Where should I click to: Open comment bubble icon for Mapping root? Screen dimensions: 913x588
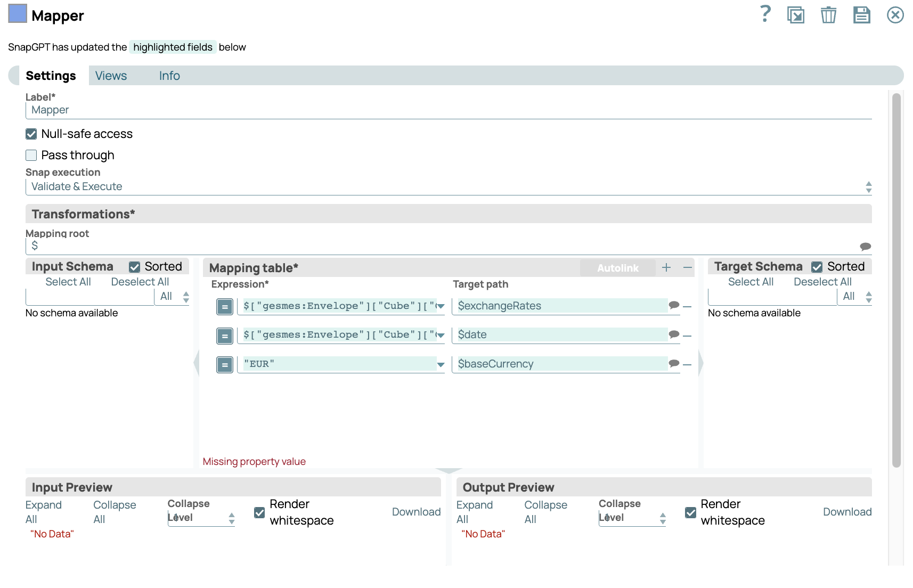pos(865,246)
